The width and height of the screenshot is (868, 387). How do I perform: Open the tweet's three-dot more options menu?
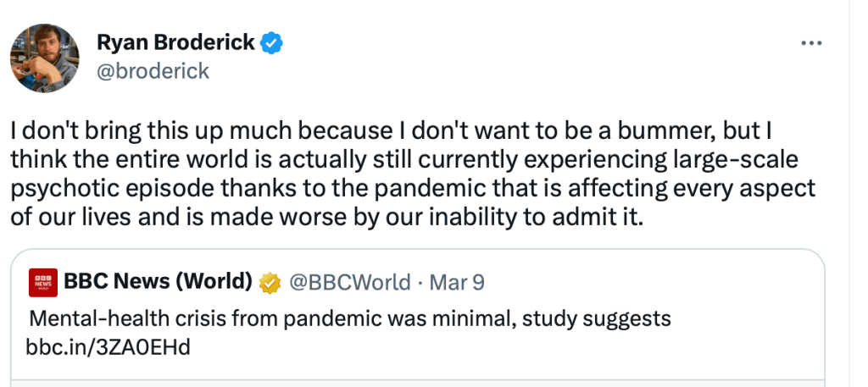coord(811,43)
